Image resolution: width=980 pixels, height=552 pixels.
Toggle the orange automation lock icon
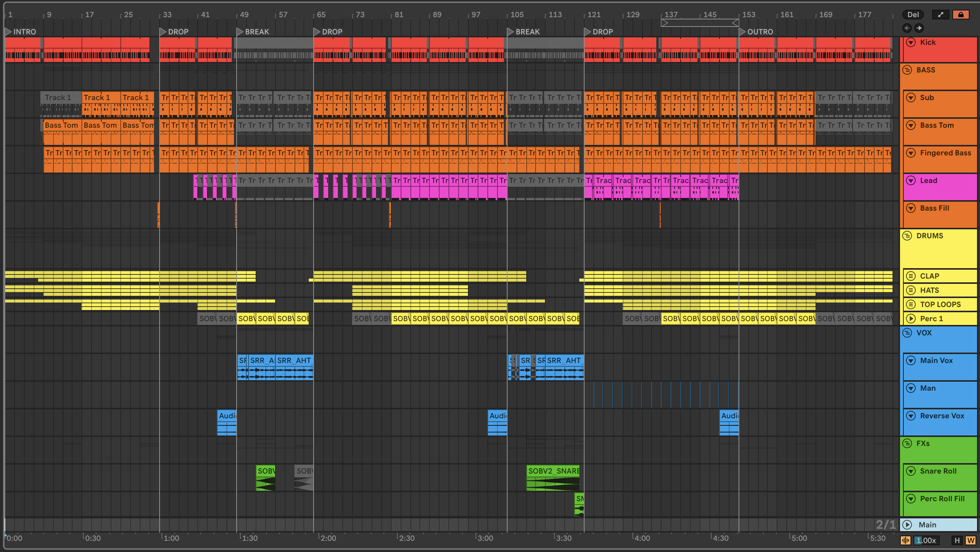coord(961,15)
